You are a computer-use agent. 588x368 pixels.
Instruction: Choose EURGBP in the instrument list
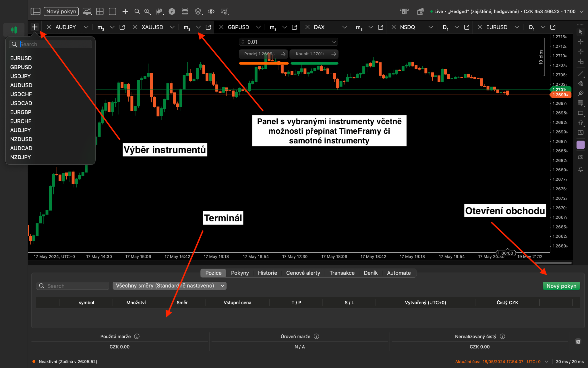pos(21,112)
